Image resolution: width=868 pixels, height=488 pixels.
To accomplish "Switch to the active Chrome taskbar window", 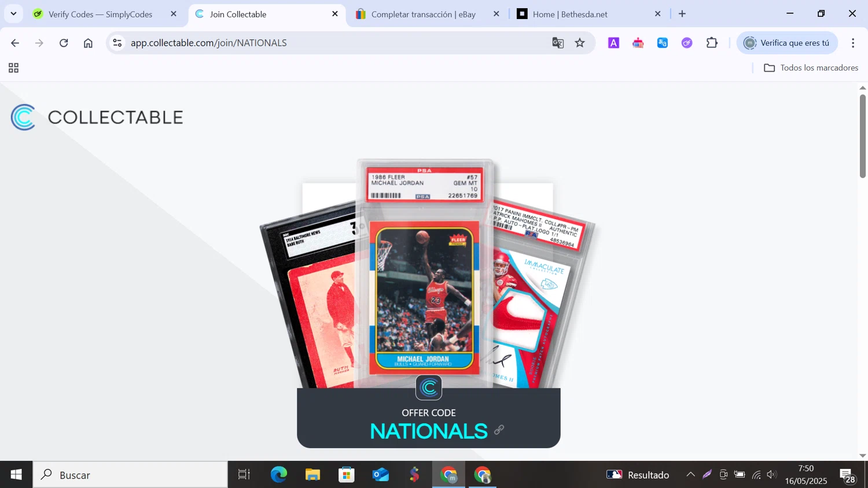I will (449, 475).
